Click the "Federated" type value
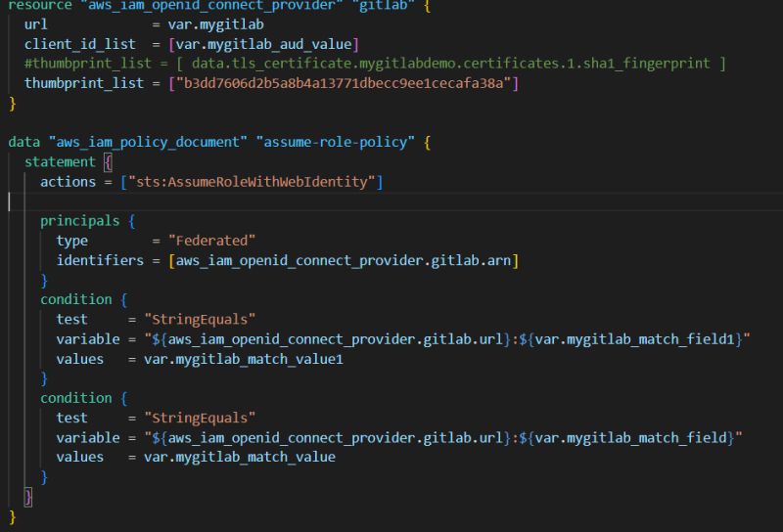Viewport: 783px width, 532px height. (211, 241)
